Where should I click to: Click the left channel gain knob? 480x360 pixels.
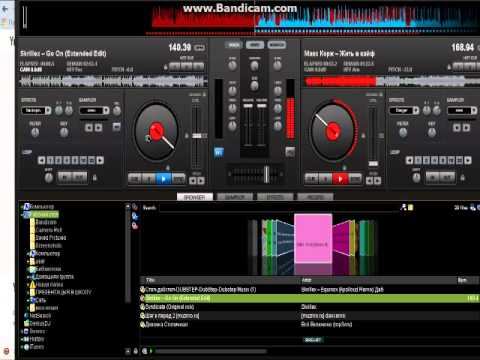[232, 65]
